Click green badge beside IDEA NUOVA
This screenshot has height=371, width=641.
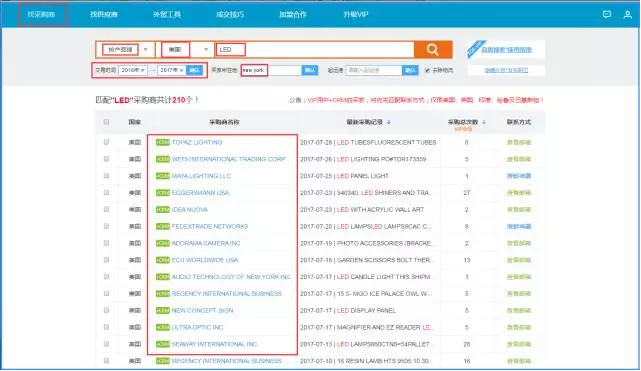tap(163, 209)
